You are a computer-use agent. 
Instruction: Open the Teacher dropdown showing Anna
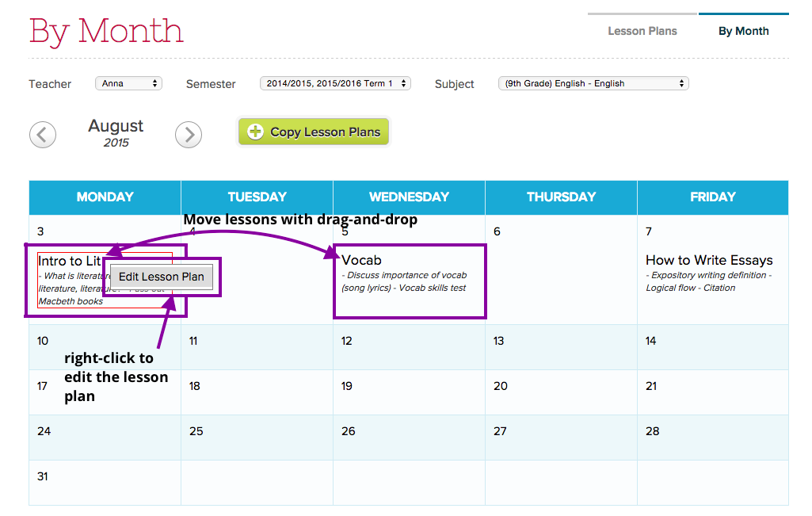pyautogui.click(x=128, y=82)
